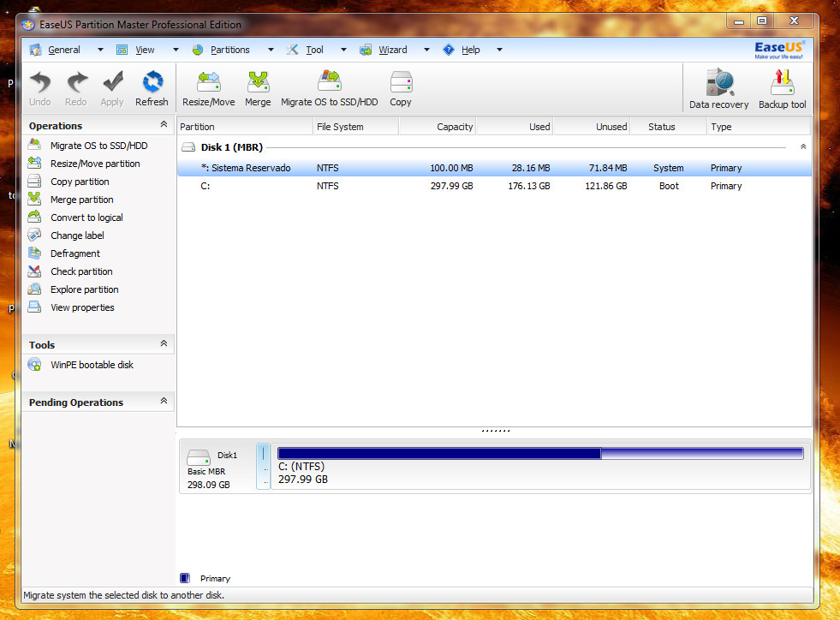The height and width of the screenshot is (620, 840).
Task: Click the WinPE bootable disk icon
Action: (x=35, y=365)
